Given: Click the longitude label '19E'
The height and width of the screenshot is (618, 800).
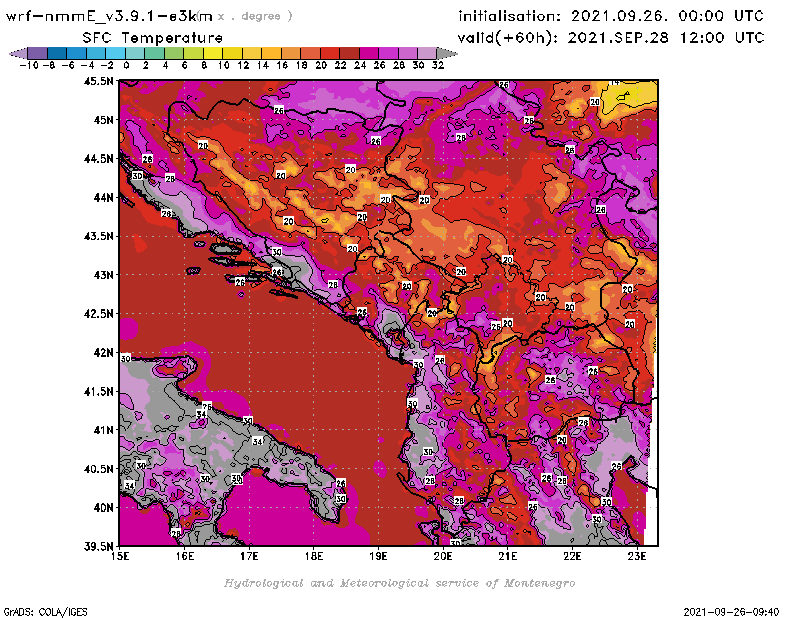Looking at the screenshot, I should 378,556.
